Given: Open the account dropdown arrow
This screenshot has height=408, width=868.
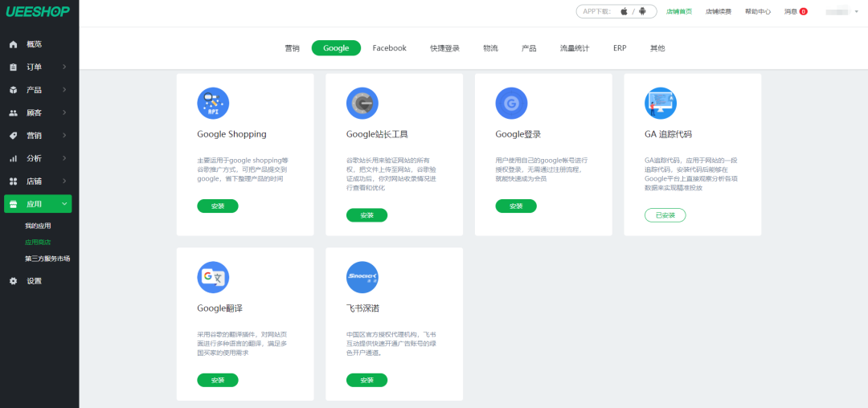Looking at the screenshot, I should 858,11.
